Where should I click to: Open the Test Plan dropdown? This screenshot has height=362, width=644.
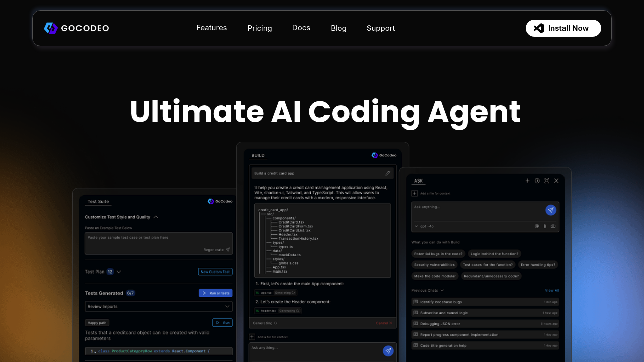click(119, 271)
